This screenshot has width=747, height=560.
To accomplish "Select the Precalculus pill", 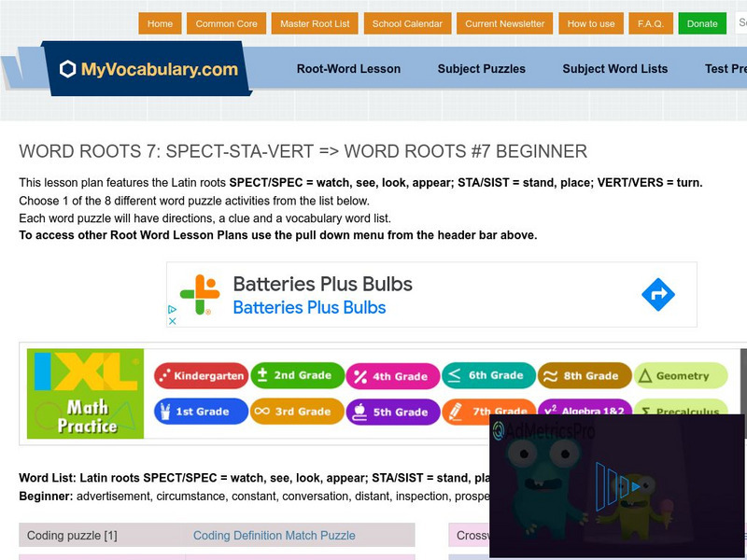I will point(681,407).
